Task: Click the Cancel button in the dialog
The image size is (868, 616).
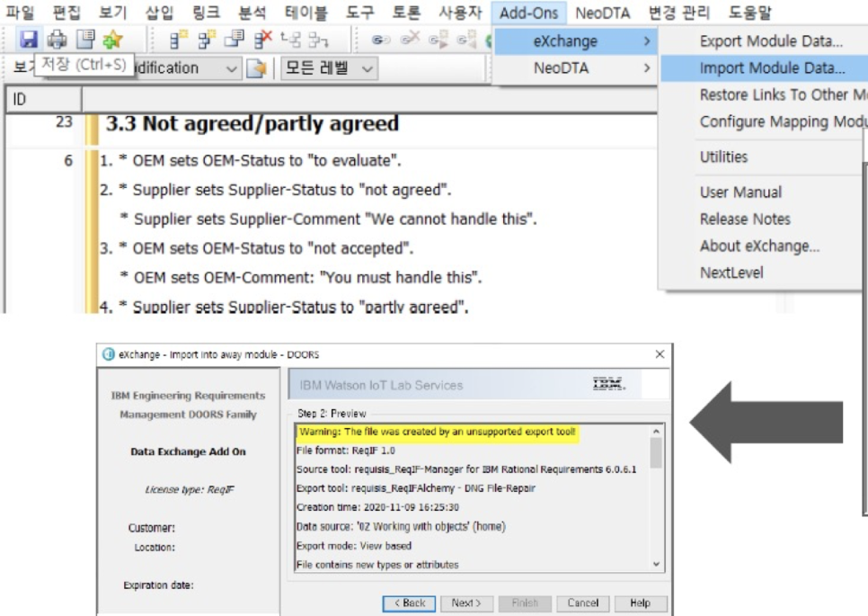Action: pyautogui.click(x=583, y=603)
